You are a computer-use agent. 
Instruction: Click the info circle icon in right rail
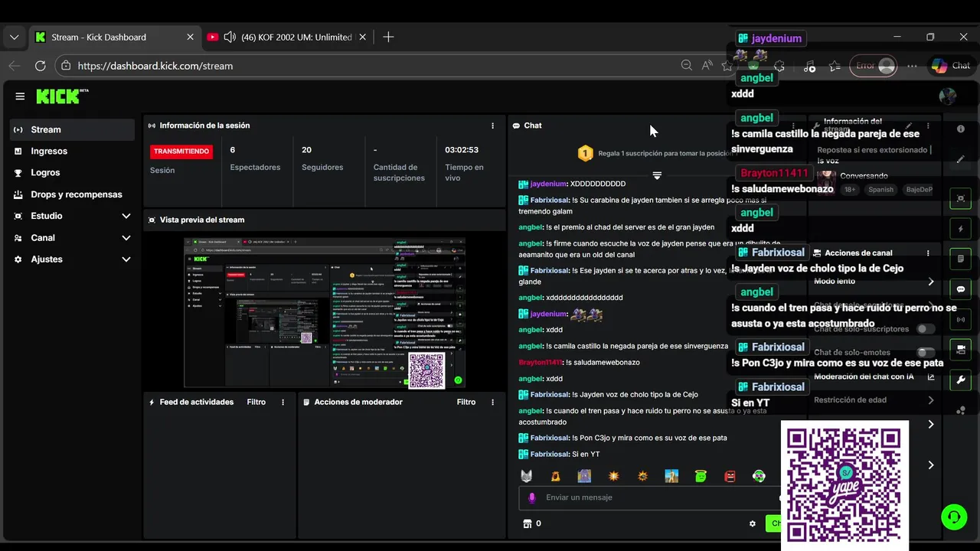tap(961, 129)
